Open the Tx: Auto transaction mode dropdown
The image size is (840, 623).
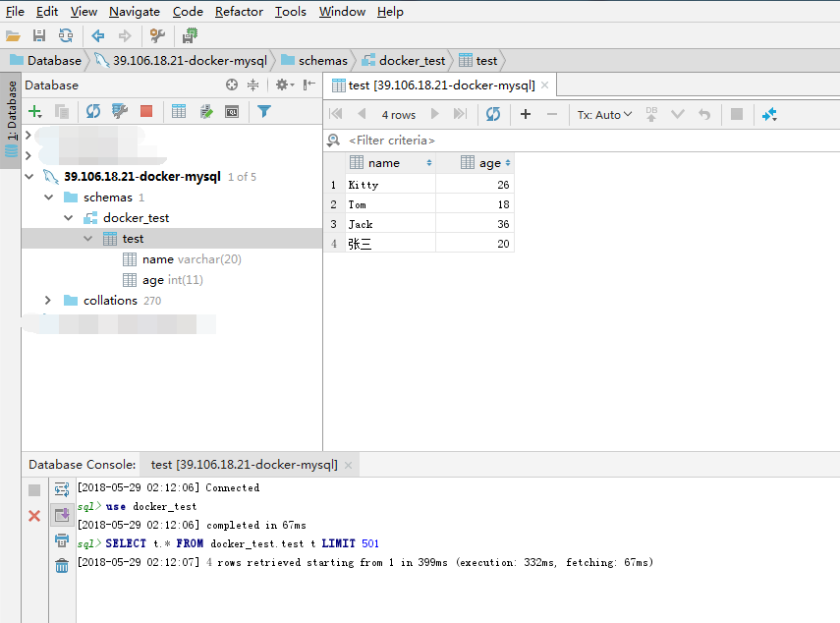(604, 115)
